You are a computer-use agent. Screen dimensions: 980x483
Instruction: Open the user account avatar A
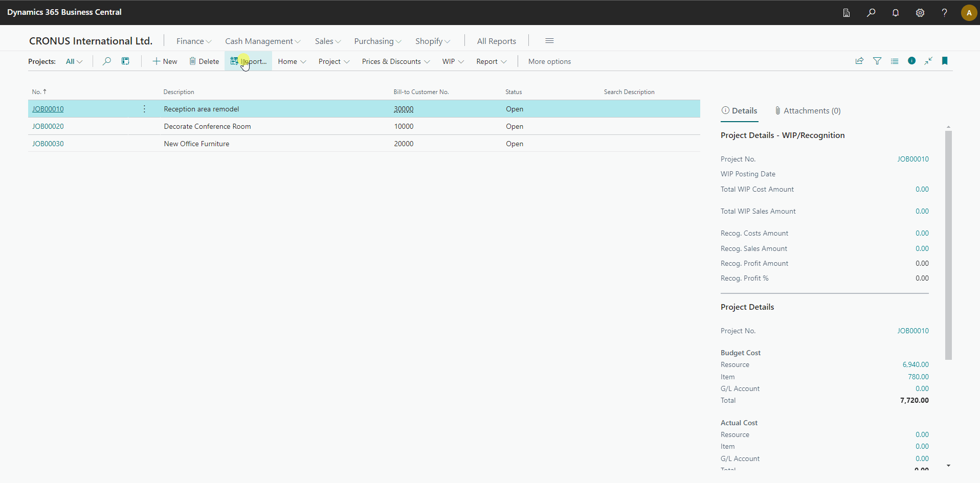coord(969,13)
